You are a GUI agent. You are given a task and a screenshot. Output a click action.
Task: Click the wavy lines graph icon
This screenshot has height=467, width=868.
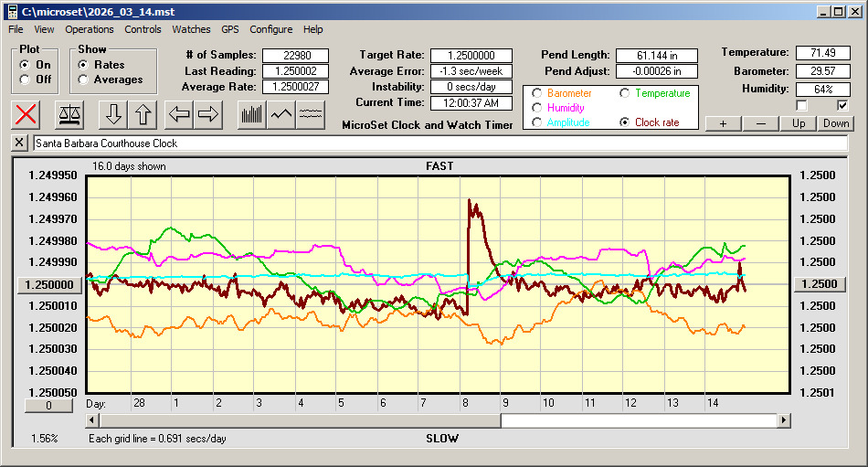point(312,114)
